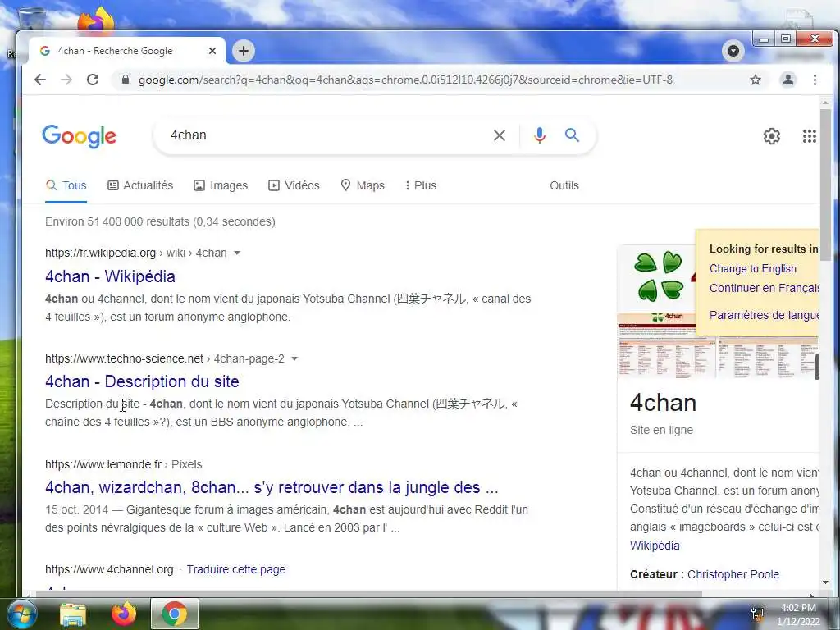Open Paramètres de langue
The image size is (840, 630).
pyautogui.click(x=764, y=314)
